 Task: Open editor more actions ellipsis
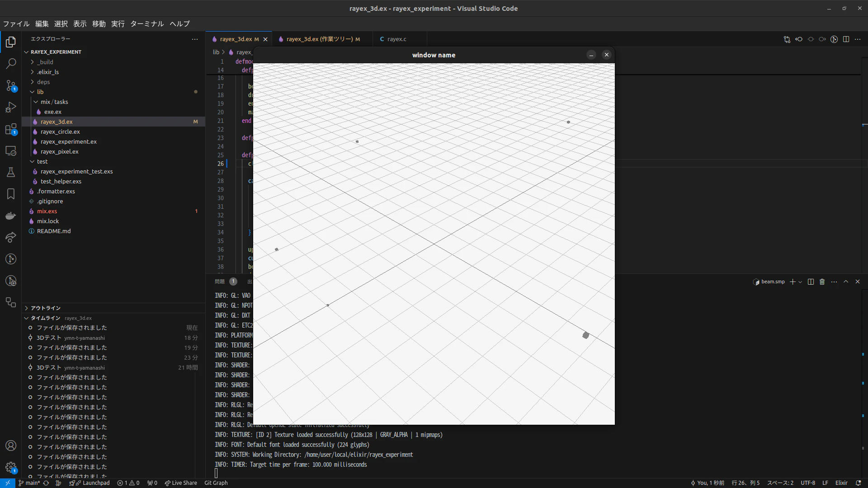(x=858, y=39)
